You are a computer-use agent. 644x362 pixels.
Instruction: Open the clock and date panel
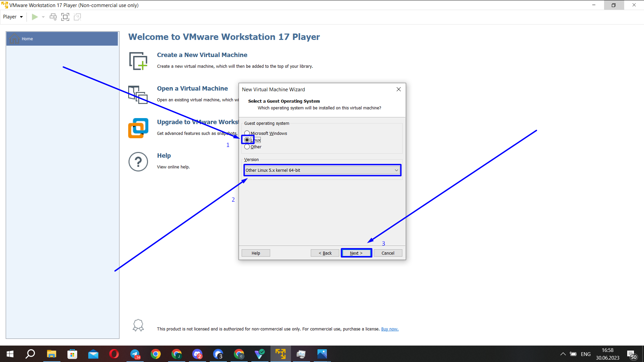click(x=607, y=354)
